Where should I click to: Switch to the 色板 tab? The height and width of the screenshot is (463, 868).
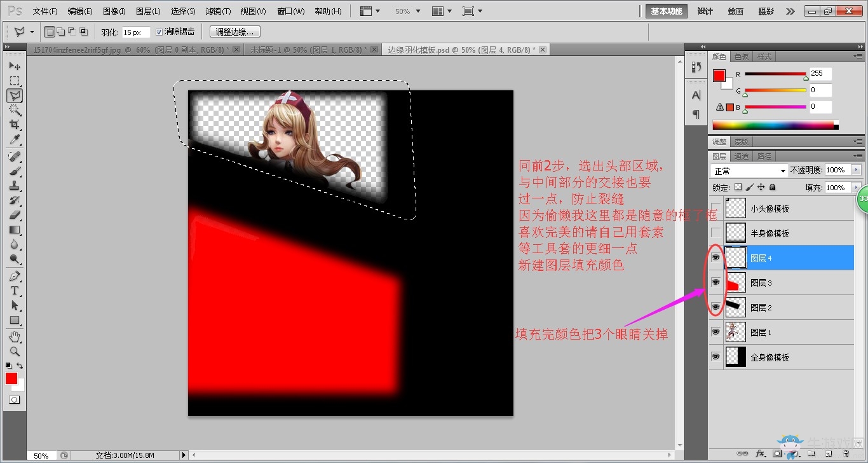(742, 57)
